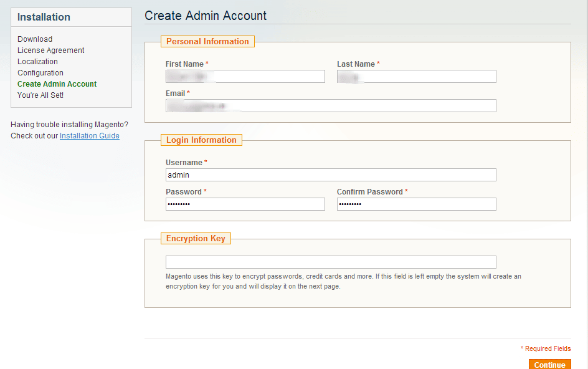Select Create Admin Account sidebar step
The width and height of the screenshot is (588, 369).
[x=57, y=84]
